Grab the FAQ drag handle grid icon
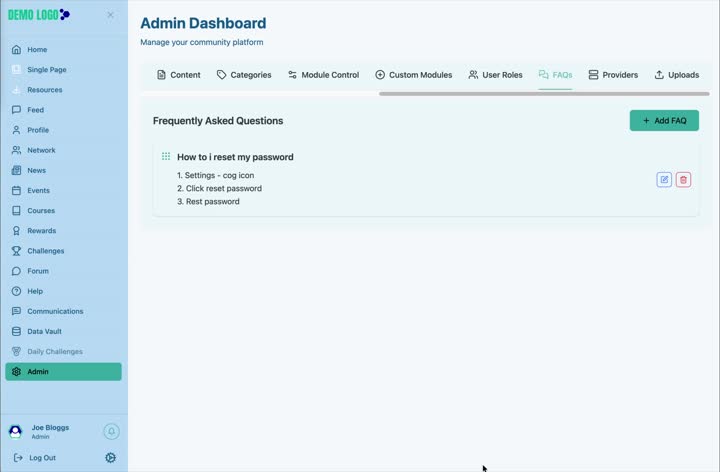 pyautogui.click(x=166, y=157)
